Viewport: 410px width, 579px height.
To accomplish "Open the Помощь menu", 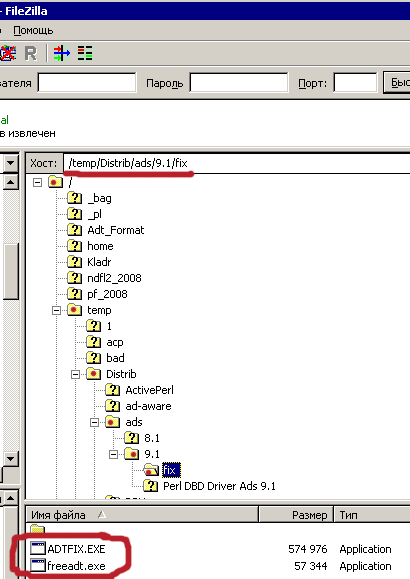I will click(33, 30).
